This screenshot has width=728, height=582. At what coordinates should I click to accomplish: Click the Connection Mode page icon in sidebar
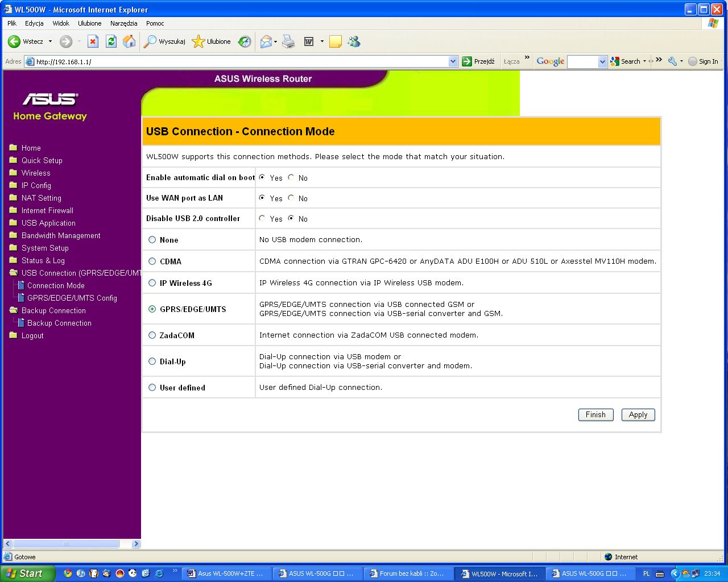[21, 285]
